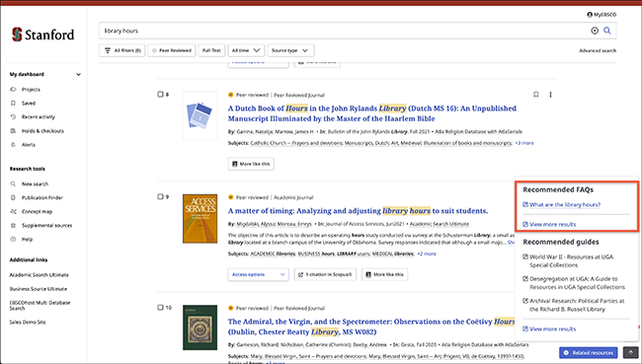
Task: Open Academic Search Ultimate link
Action: pyautogui.click(x=39, y=275)
